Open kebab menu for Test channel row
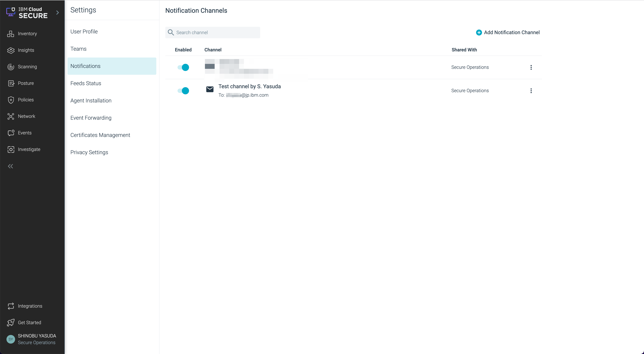Viewport: 644px width, 354px height. [x=531, y=91]
